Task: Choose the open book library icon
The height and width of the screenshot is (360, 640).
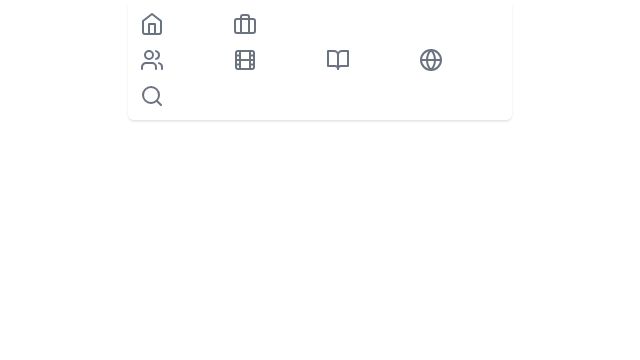Action: pos(338,60)
